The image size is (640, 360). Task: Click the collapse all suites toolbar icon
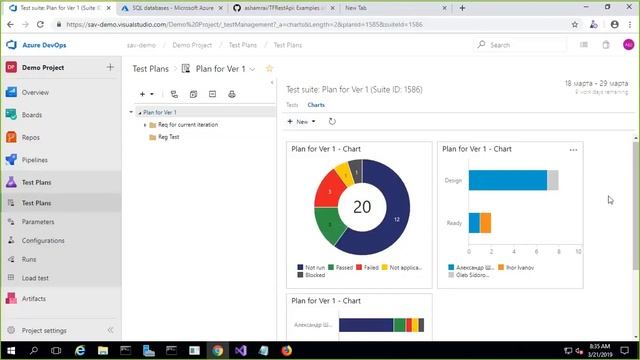click(213, 94)
